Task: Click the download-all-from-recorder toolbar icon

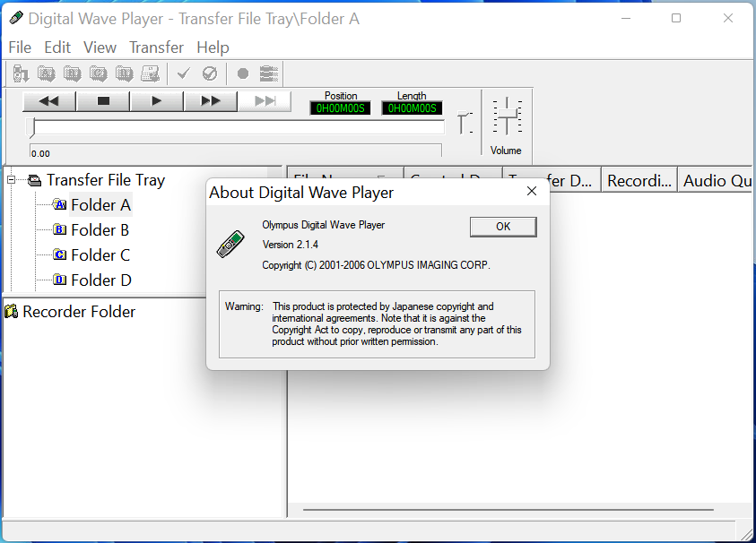Action: 21,73
